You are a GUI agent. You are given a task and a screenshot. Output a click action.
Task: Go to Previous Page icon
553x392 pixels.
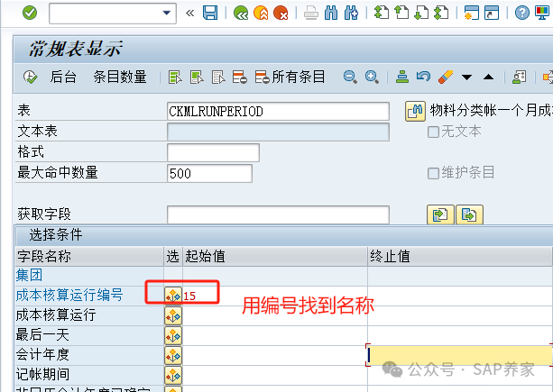(401, 13)
